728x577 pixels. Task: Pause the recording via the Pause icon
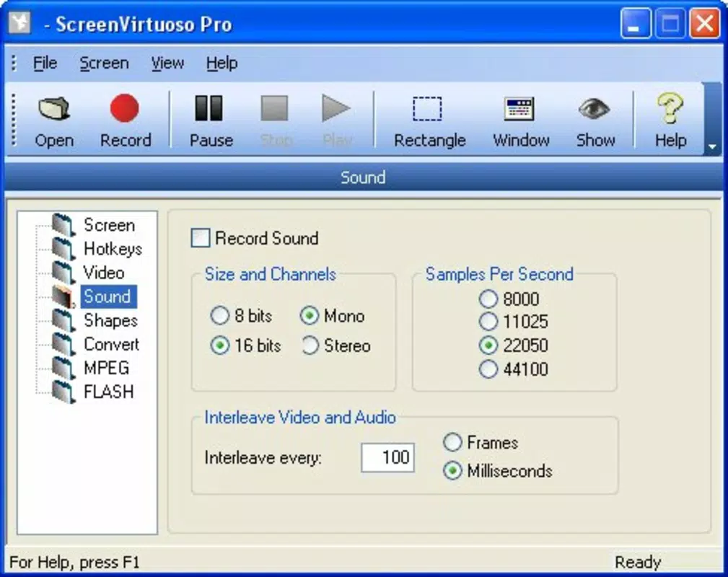209,108
